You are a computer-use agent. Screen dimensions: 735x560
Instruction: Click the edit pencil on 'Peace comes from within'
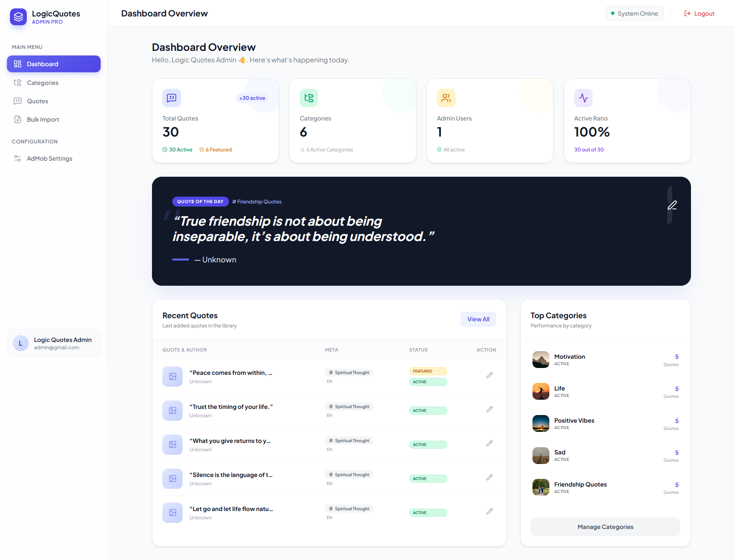pyautogui.click(x=489, y=375)
